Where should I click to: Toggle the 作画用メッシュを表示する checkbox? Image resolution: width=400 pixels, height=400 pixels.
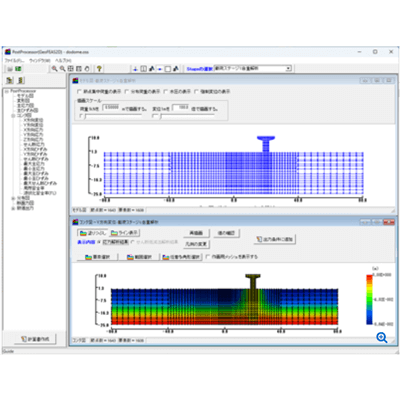[x=208, y=257]
